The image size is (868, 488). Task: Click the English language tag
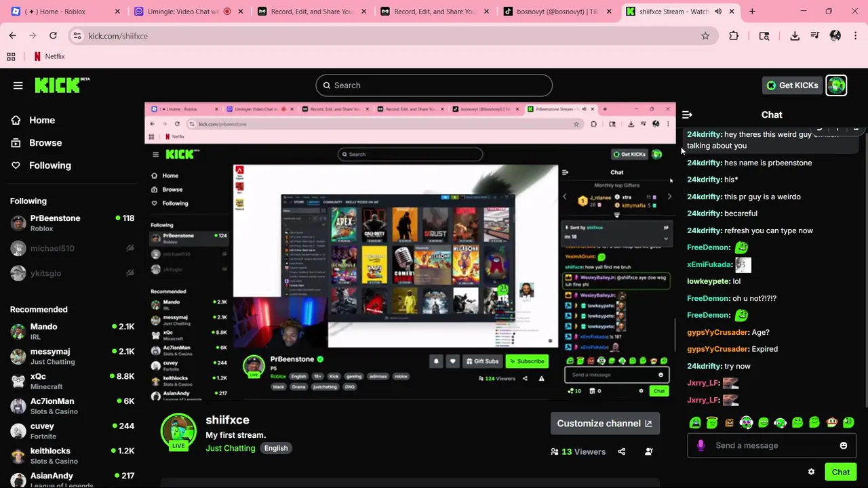point(275,448)
